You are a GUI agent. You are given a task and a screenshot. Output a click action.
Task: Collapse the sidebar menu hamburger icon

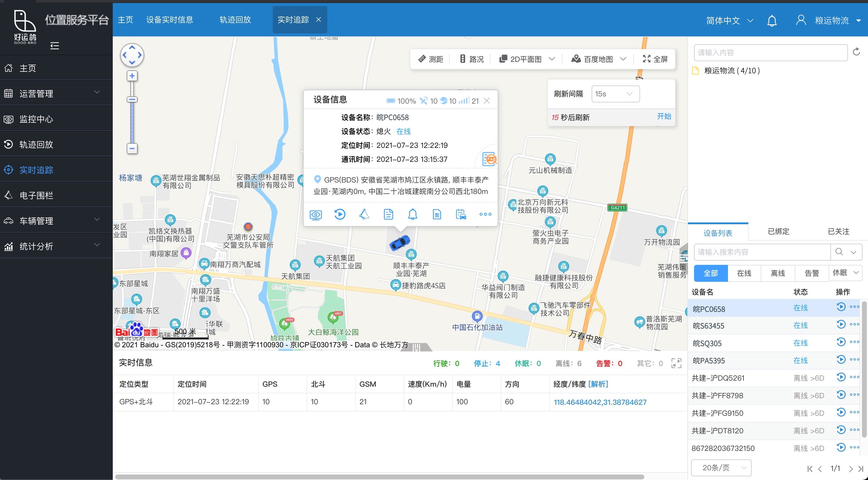[x=54, y=45]
